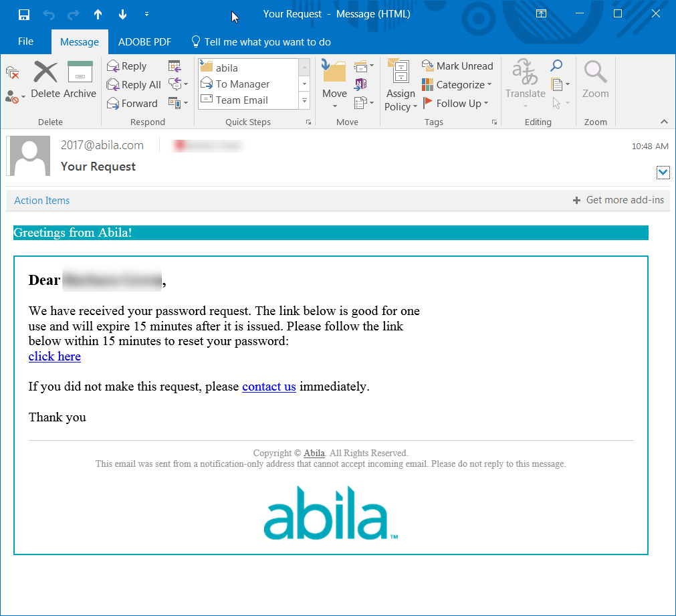Expand the Quick Steps gallery
Viewport: 676px width, 616px height.
(304, 100)
